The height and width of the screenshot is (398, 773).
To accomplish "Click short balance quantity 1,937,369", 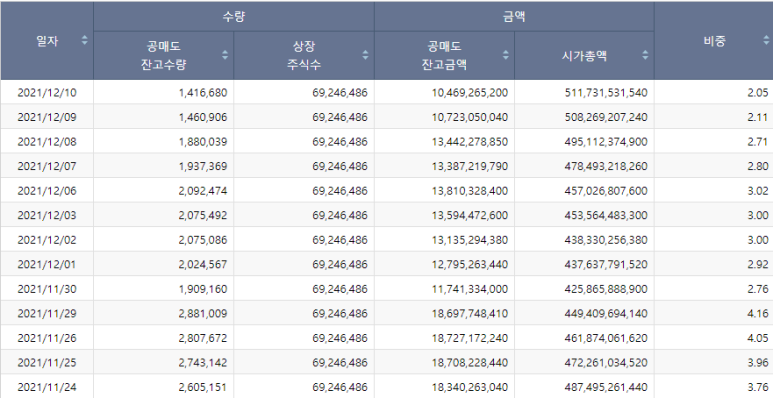I will coord(203,166).
